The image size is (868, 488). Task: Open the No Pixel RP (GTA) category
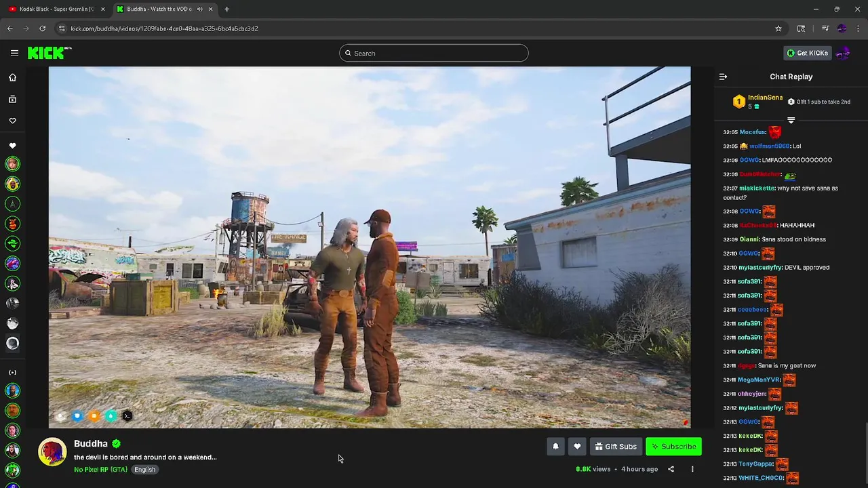pyautogui.click(x=100, y=469)
